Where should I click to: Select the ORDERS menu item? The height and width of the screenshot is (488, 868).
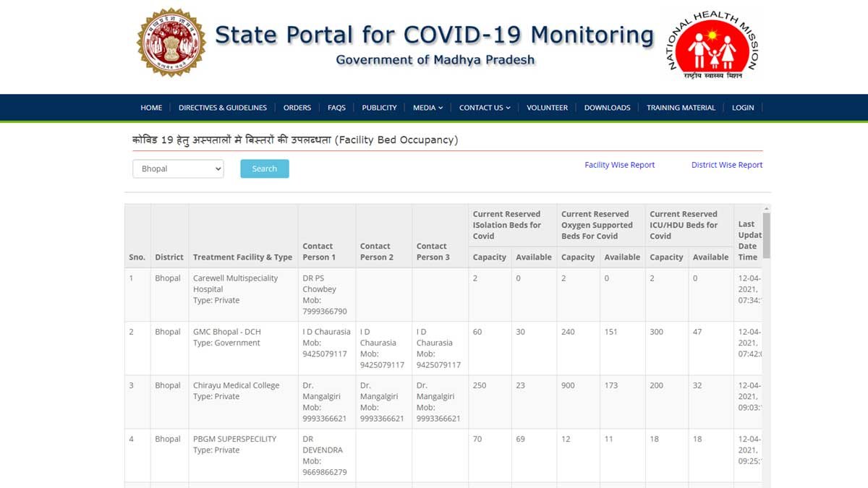297,108
